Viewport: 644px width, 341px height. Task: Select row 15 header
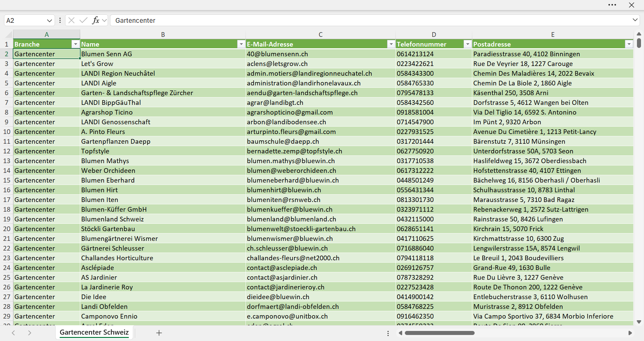[6, 180]
